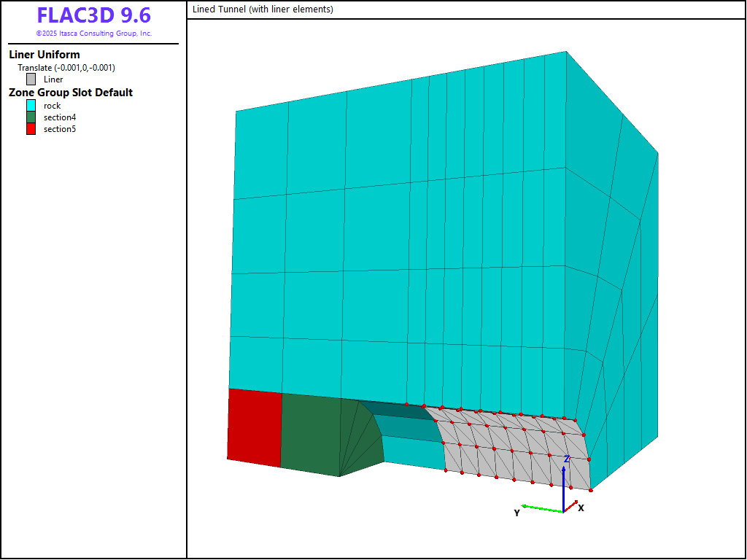
Task: Select the Zone Group Slot Default heading
Action: click(71, 93)
